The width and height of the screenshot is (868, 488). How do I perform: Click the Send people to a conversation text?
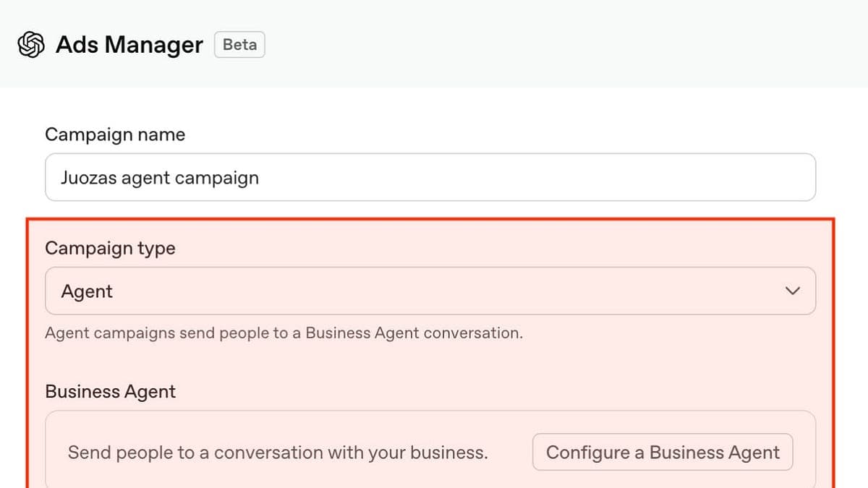278,453
